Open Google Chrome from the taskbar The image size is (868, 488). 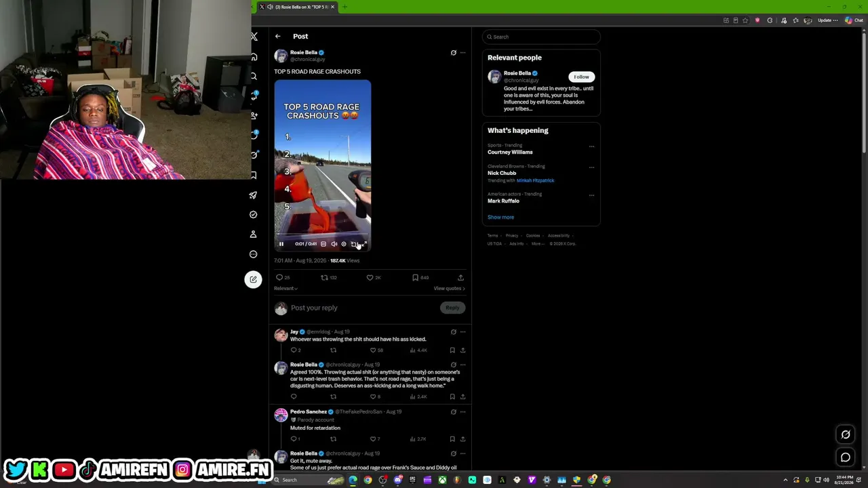(368, 480)
